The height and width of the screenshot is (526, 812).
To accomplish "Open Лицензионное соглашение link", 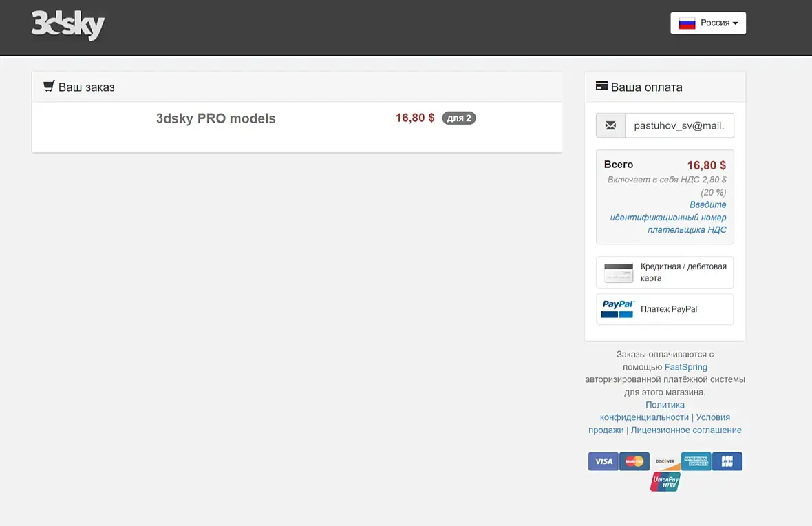I will (686, 430).
